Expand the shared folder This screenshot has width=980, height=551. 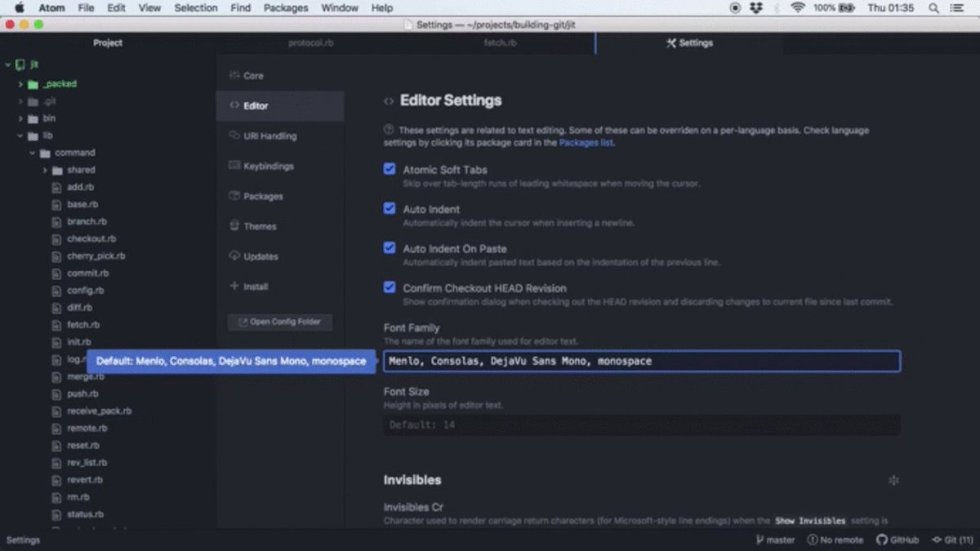pos(45,170)
